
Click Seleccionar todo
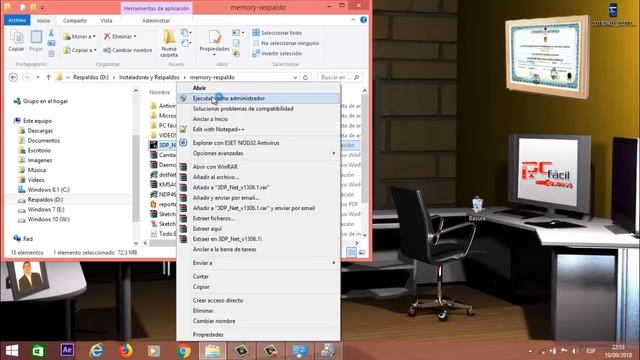click(x=277, y=33)
